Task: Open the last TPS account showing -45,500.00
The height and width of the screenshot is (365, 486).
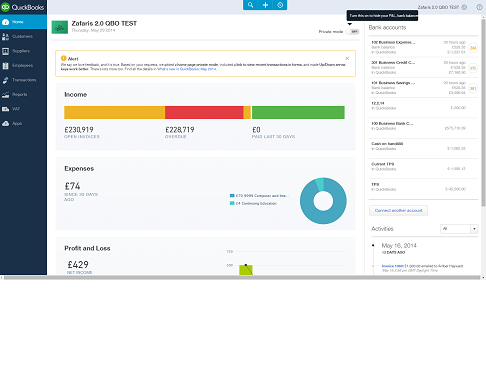Action: pos(423,189)
